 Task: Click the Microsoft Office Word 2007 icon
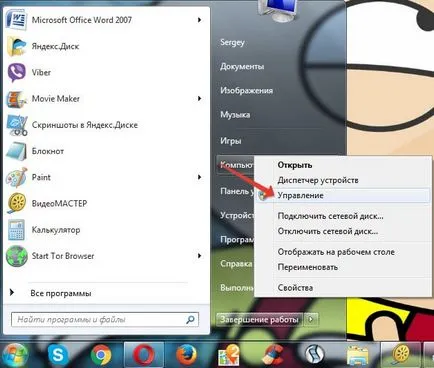tap(16, 19)
